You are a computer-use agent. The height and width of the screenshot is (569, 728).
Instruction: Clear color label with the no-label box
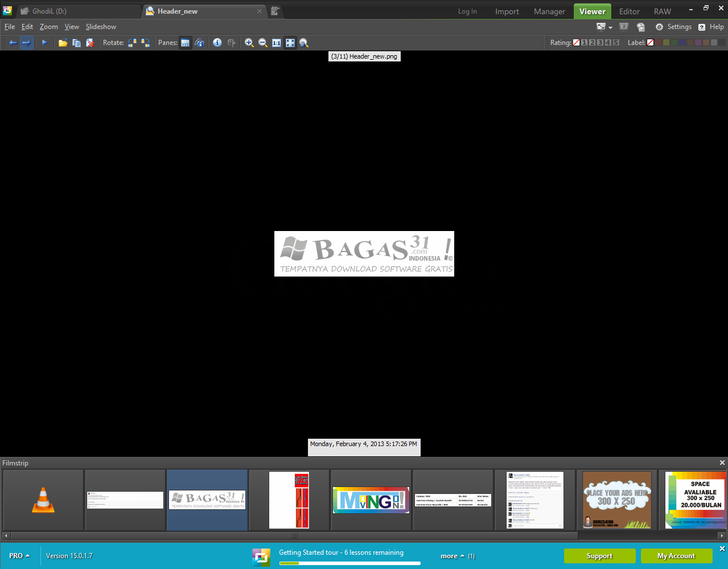650,43
